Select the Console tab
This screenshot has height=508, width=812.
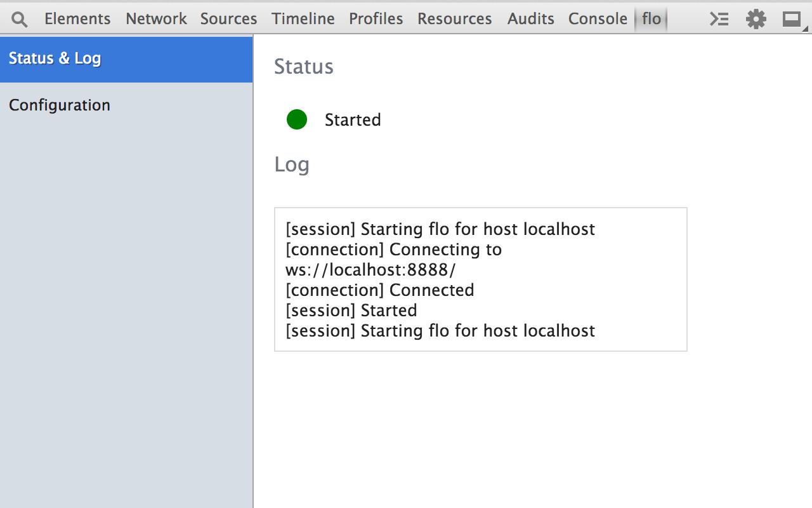click(x=598, y=19)
